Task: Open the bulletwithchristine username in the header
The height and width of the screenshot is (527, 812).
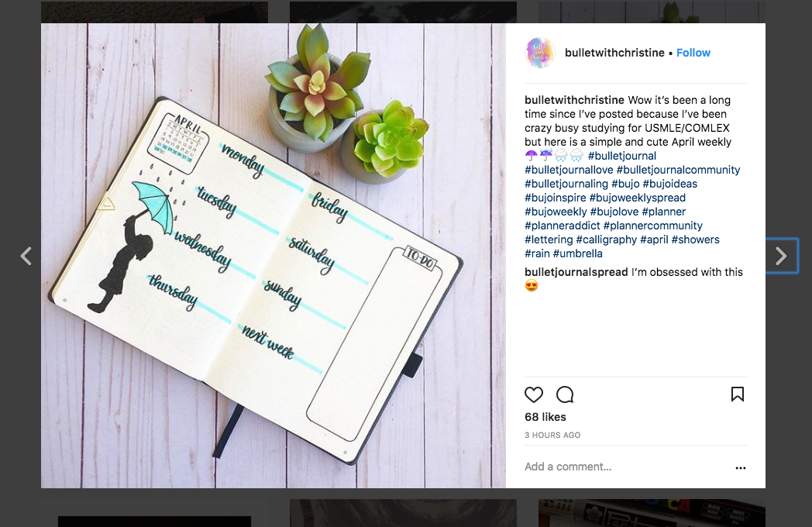Action: click(x=614, y=53)
